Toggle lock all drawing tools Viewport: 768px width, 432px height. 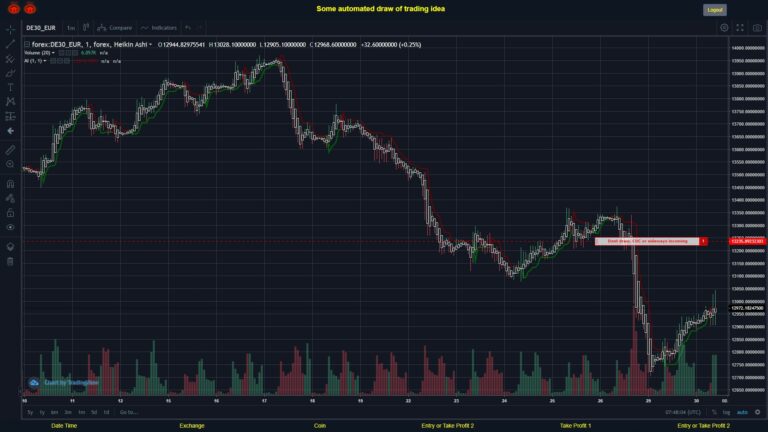point(10,213)
